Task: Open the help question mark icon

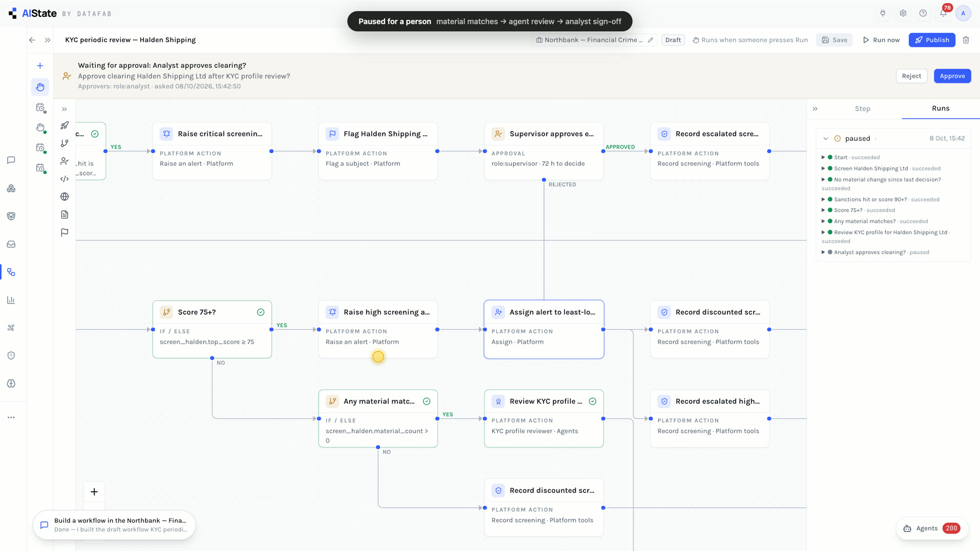Action: click(923, 13)
